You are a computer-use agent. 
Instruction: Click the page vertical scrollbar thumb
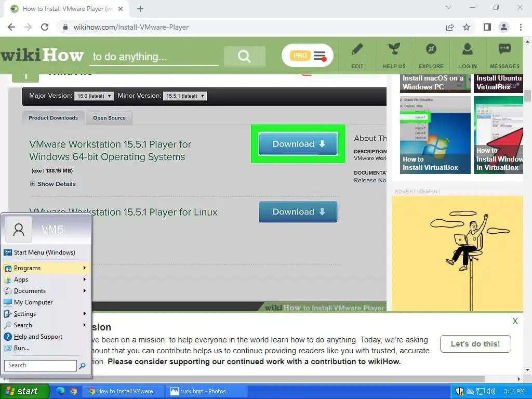528,96
